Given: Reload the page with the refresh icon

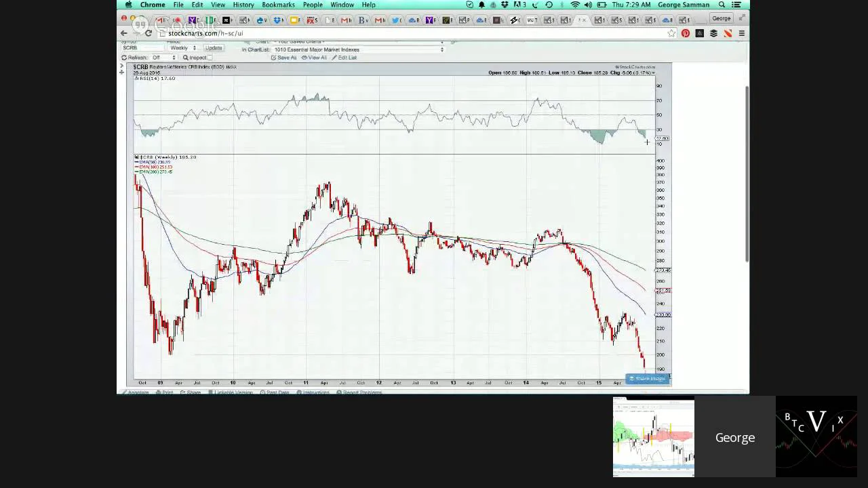Looking at the screenshot, I should tap(149, 33).
